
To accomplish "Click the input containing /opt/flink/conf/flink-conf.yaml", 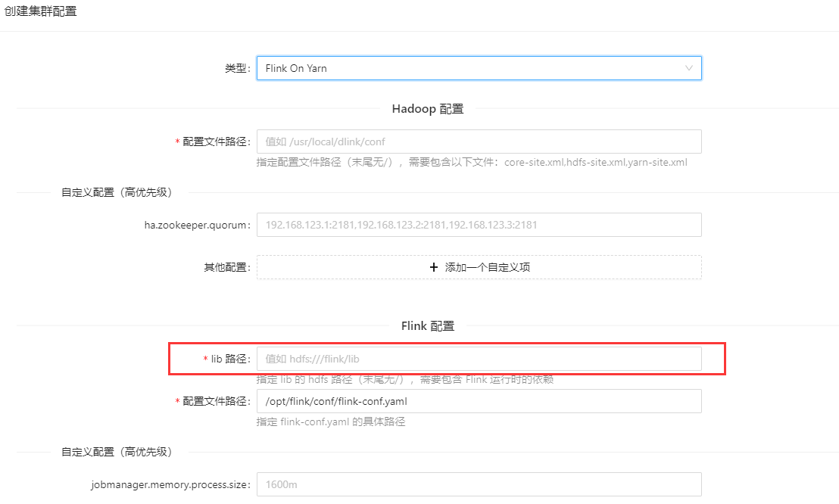I will (479, 400).
